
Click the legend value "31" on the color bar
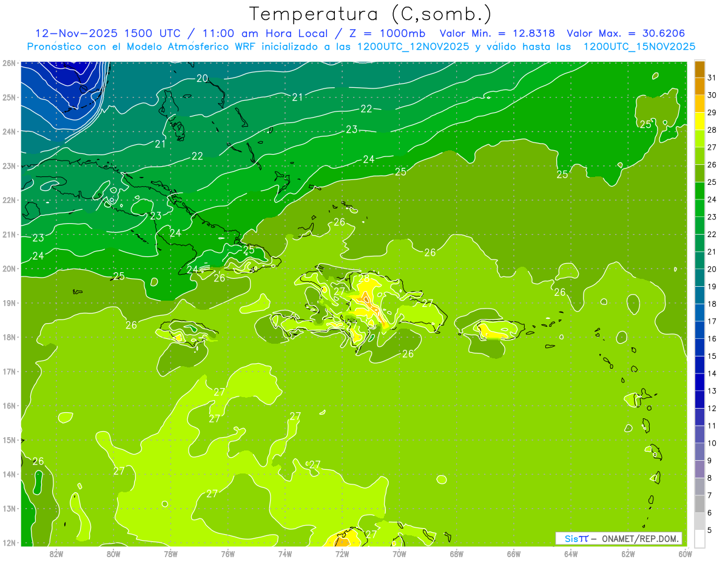tap(712, 78)
